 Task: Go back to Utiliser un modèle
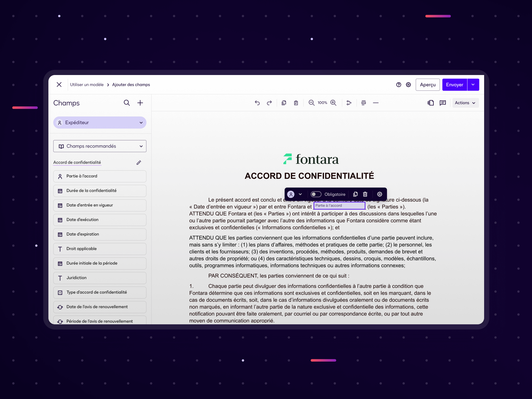pos(87,85)
